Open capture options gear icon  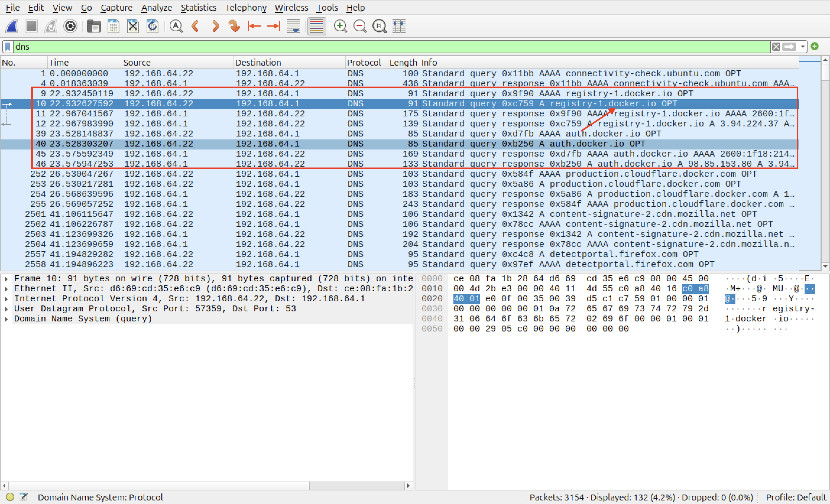pos(70,26)
